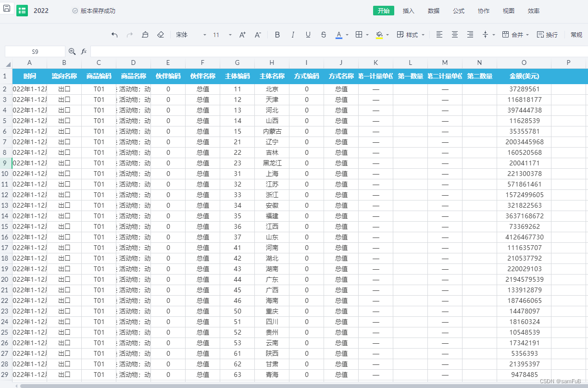The image size is (588, 388).
Task: Click the zoom magnifier next to Name Box
Action: point(72,51)
